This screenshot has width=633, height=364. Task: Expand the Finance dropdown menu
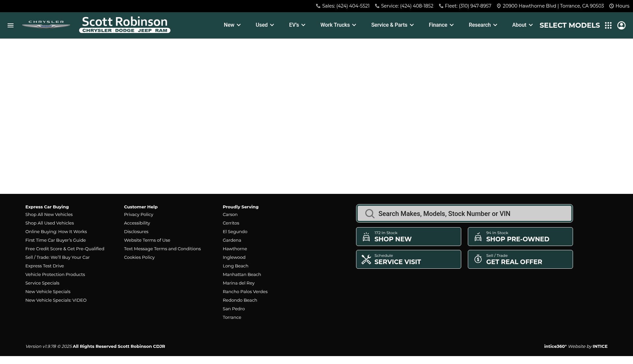pyautogui.click(x=441, y=25)
